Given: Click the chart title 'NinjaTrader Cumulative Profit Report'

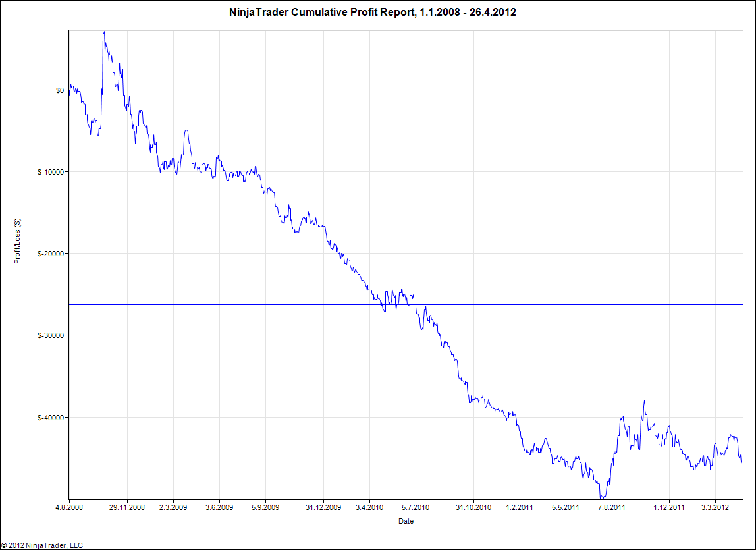Looking at the screenshot, I should coord(321,13).
